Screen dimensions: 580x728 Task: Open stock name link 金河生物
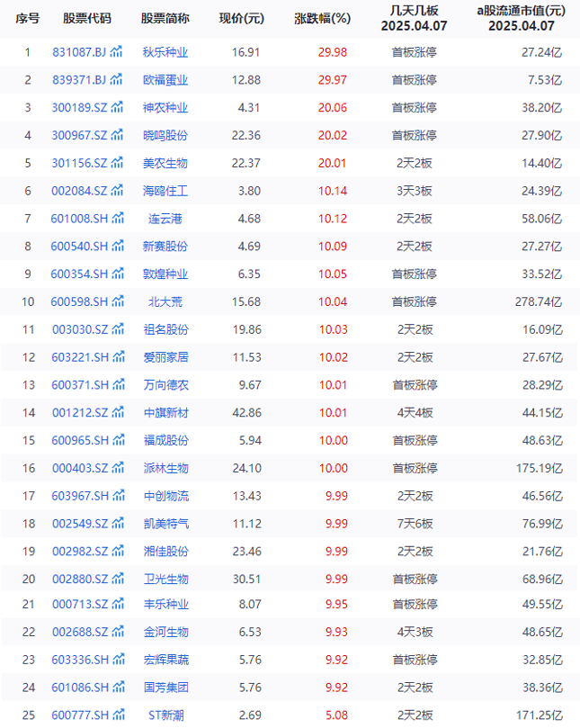(x=166, y=632)
